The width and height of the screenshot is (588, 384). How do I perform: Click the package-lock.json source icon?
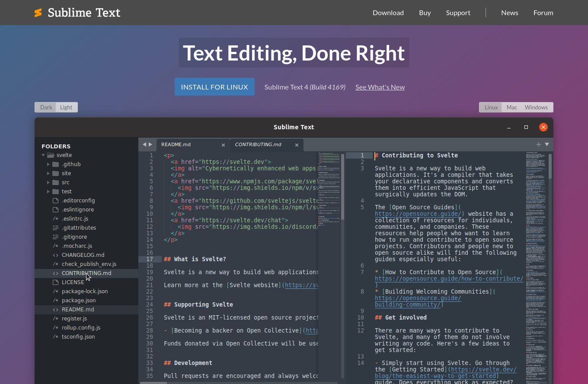click(x=55, y=291)
